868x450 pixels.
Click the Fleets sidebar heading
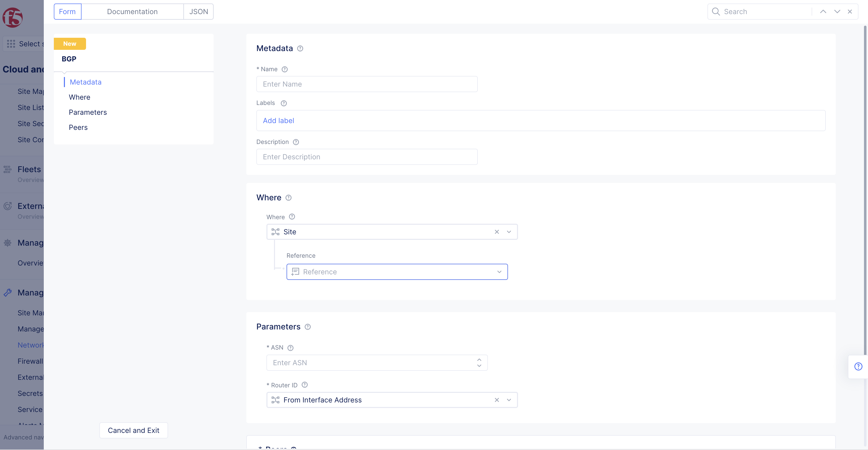point(29,170)
